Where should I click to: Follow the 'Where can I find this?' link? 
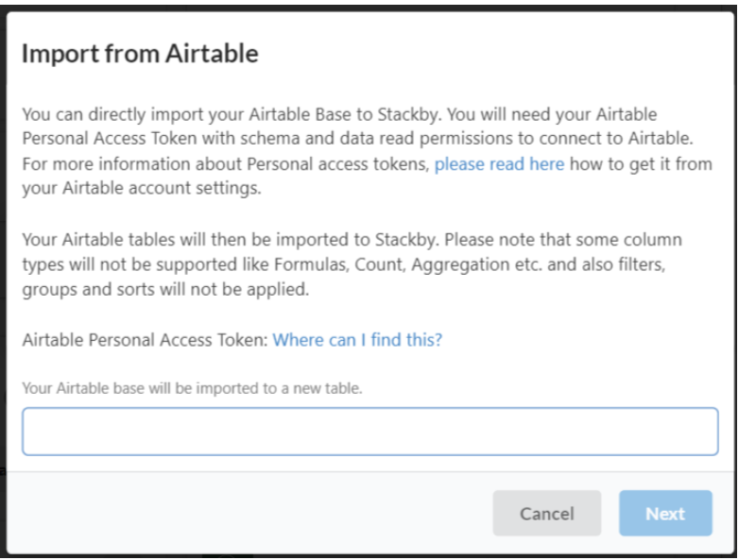click(357, 340)
